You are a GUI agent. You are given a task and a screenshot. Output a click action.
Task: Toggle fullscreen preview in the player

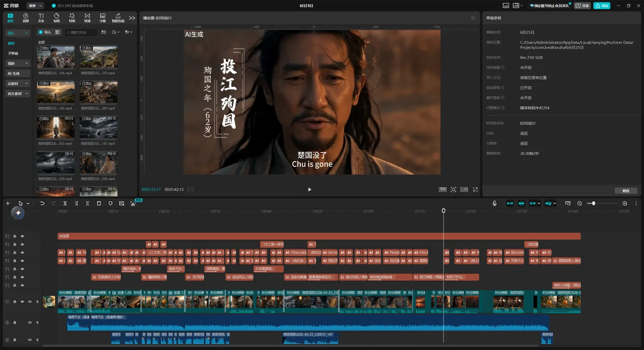click(475, 189)
